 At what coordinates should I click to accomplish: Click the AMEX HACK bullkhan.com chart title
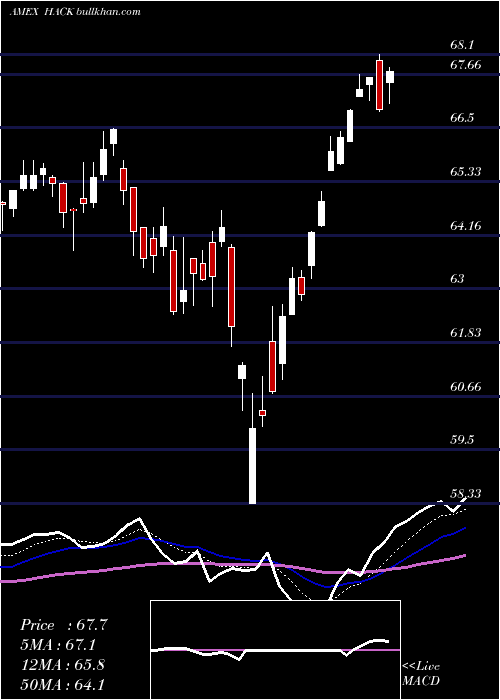tap(75, 12)
